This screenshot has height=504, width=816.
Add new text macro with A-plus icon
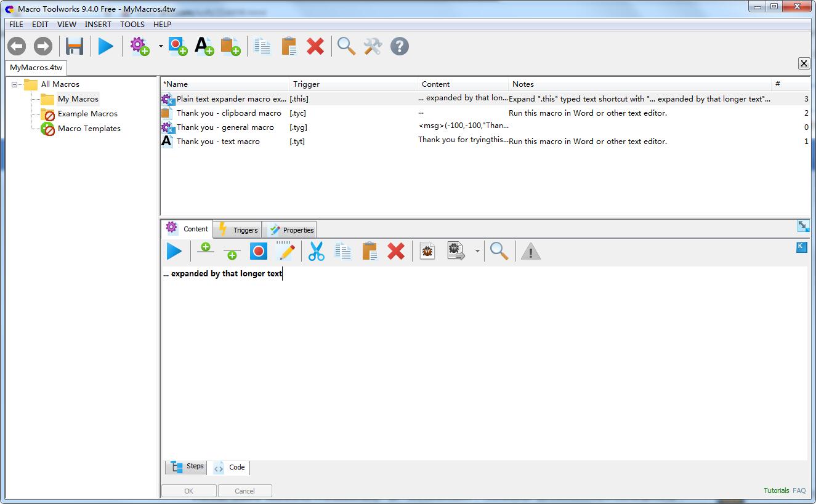204,46
